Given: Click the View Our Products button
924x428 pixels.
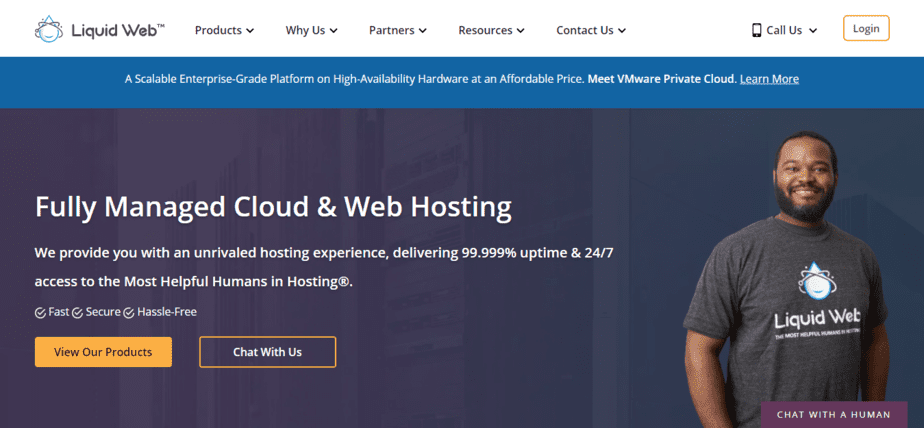Looking at the screenshot, I should [103, 352].
